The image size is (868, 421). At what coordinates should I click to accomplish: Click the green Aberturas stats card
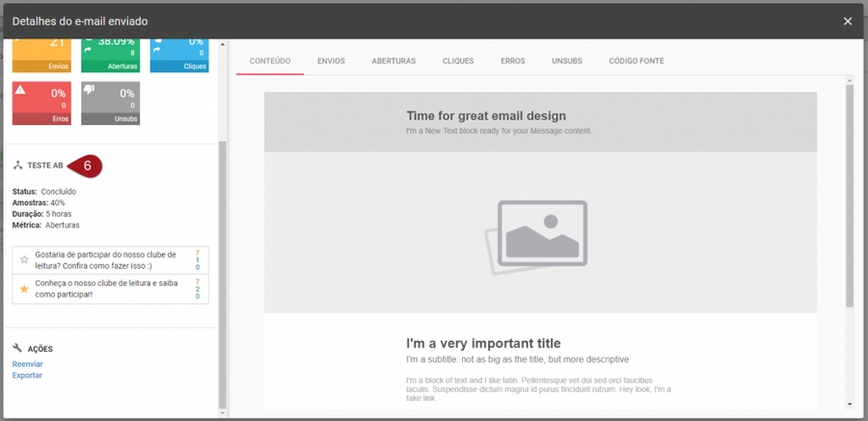click(111, 56)
